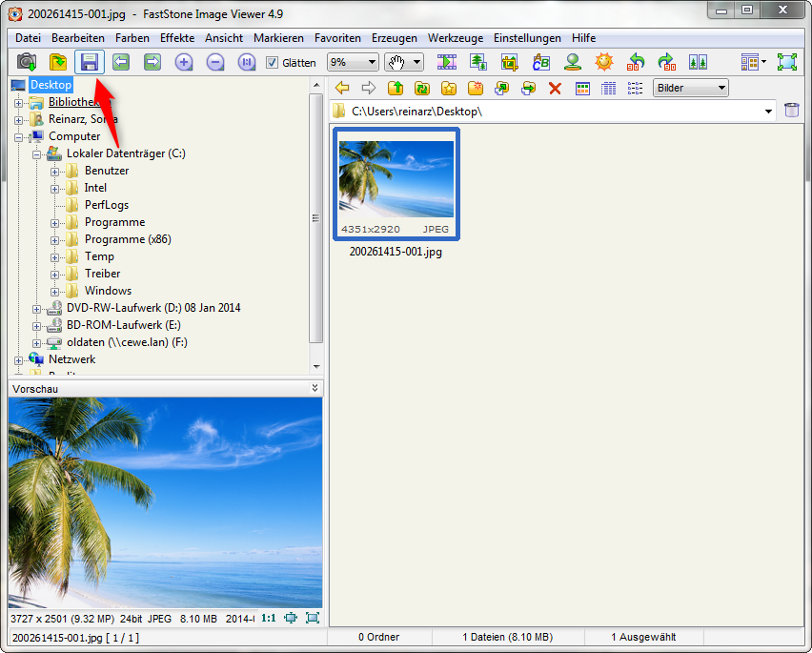Click the Zoom Out magnifier icon

(215, 62)
